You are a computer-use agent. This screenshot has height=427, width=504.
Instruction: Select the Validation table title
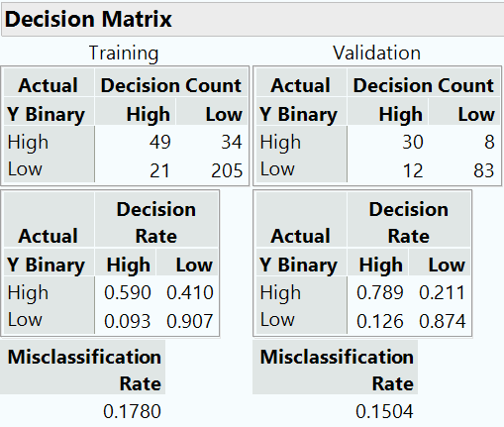click(x=377, y=53)
